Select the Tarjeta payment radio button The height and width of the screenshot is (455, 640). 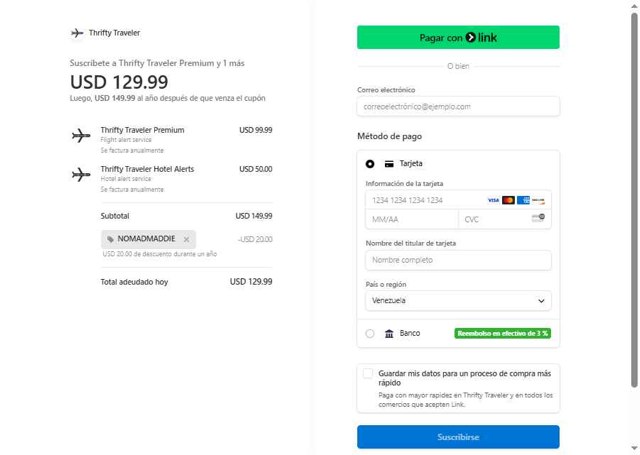pos(370,164)
